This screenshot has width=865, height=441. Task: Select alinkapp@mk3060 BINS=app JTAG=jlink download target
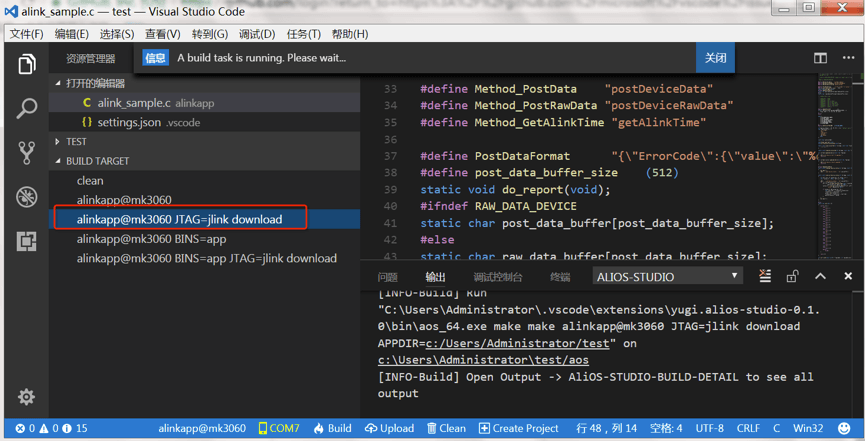[x=204, y=258]
